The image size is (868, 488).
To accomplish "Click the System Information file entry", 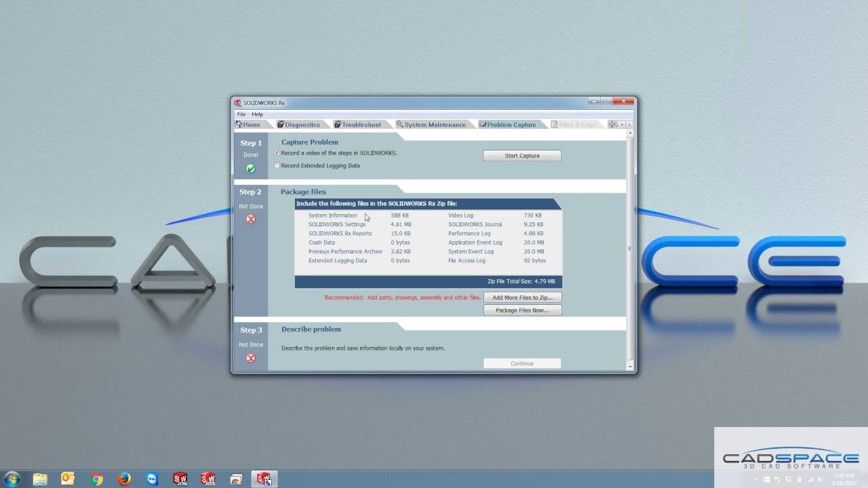I will 332,216.
